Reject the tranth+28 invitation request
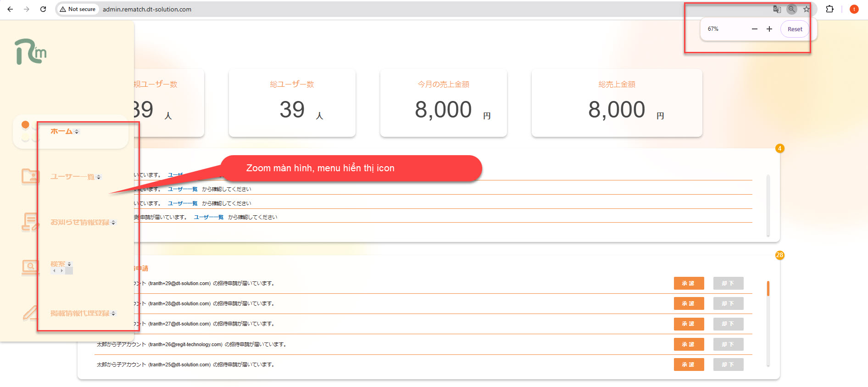The image size is (868, 387). [x=728, y=303]
